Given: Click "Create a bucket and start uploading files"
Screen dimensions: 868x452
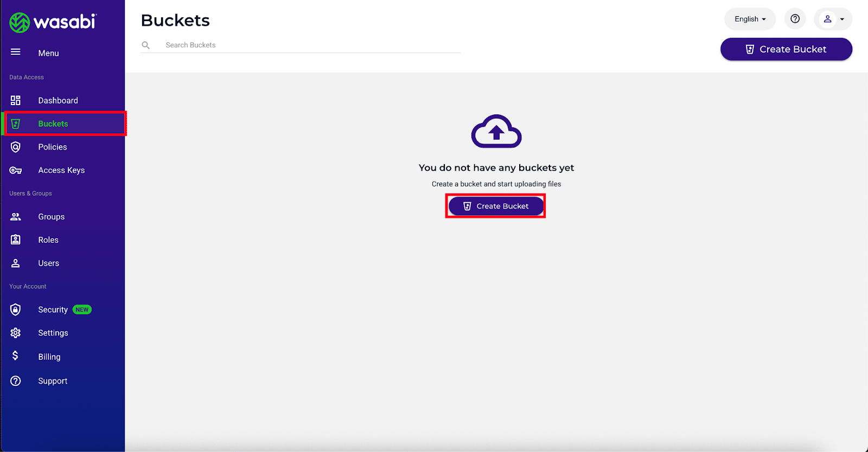Looking at the screenshot, I should [496, 184].
